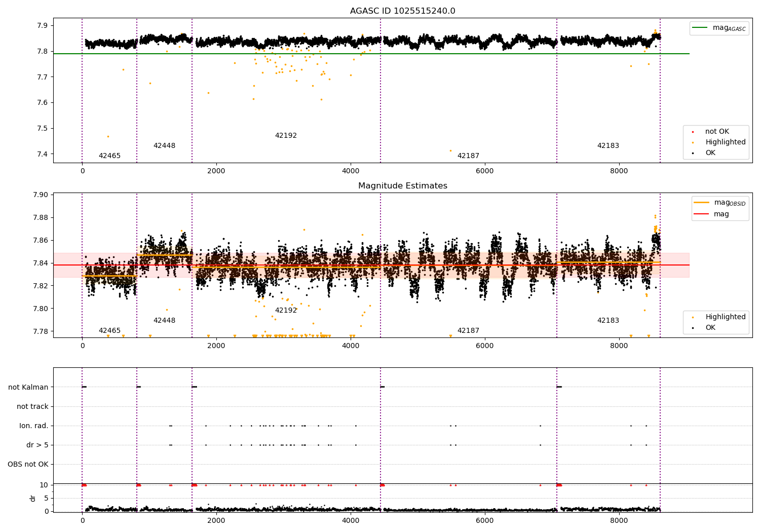The height and width of the screenshot is (532, 760).
Task: Click y-axis tick 7.82 on Magnitude Estimates plot
Action: pos(41,286)
